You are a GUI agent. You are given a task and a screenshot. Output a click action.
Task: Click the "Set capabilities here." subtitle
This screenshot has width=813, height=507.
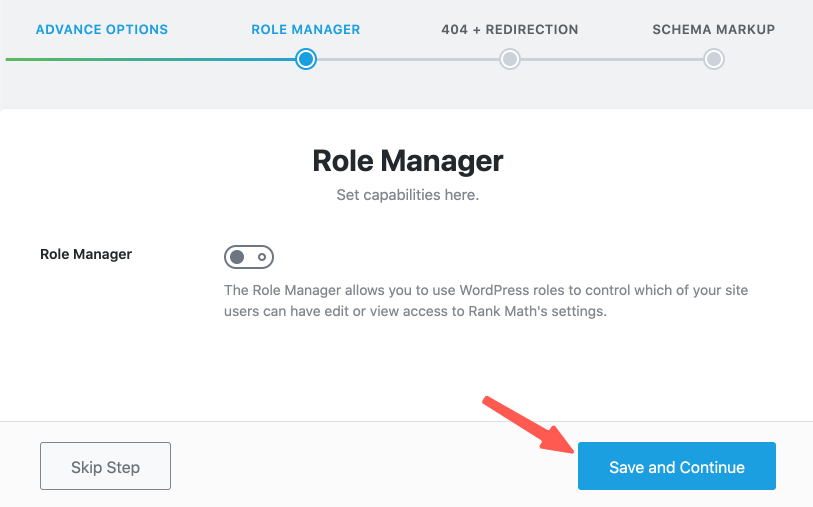pyautogui.click(x=408, y=195)
